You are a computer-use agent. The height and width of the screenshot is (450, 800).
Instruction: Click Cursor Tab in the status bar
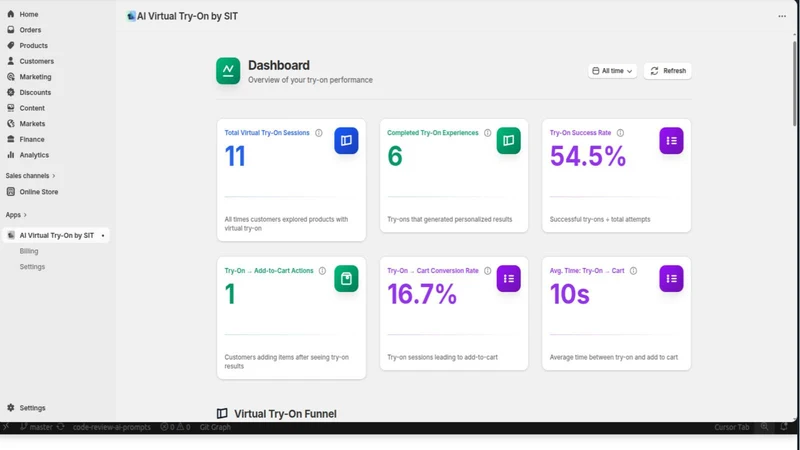click(x=732, y=427)
